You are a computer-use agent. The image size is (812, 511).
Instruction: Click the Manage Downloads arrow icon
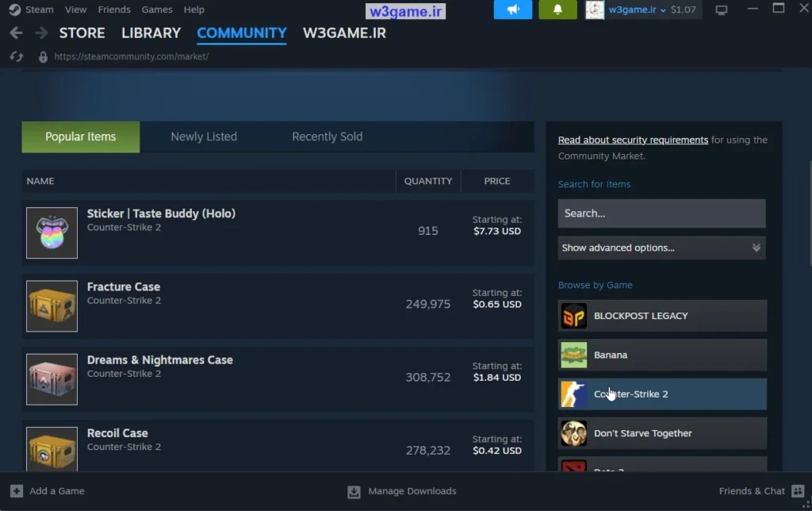(354, 491)
